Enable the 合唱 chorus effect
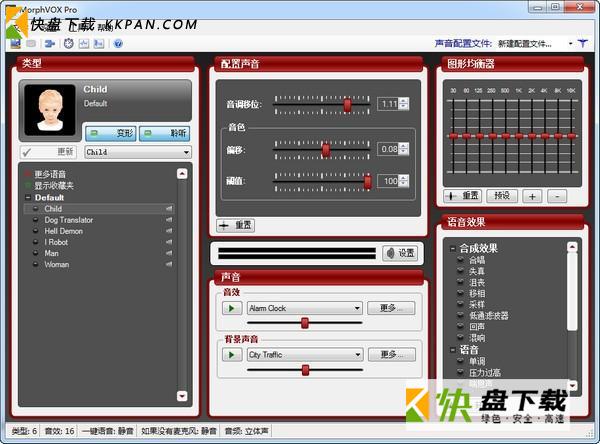Image resolution: width=600 pixels, height=444 pixels. [461, 260]
